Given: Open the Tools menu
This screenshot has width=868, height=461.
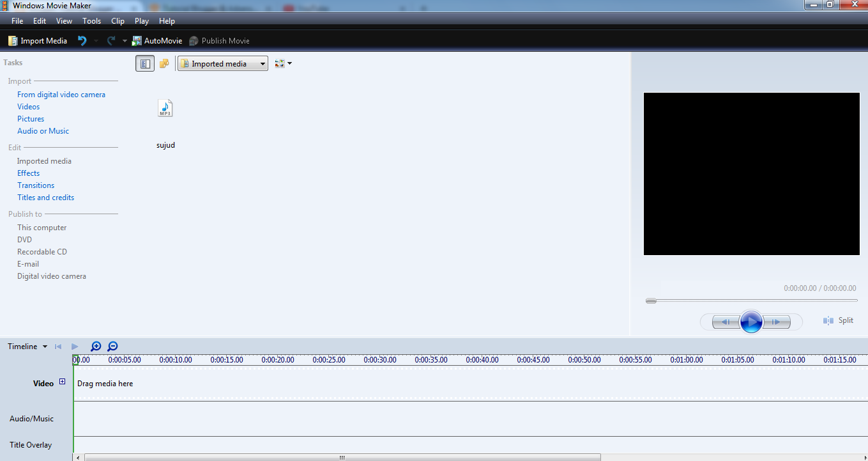Looking at the screenshot, I should [91, 21].
